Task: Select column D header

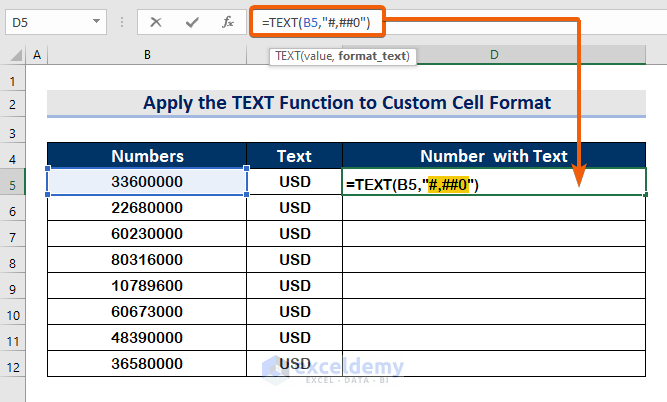Action: click(494, 54)
